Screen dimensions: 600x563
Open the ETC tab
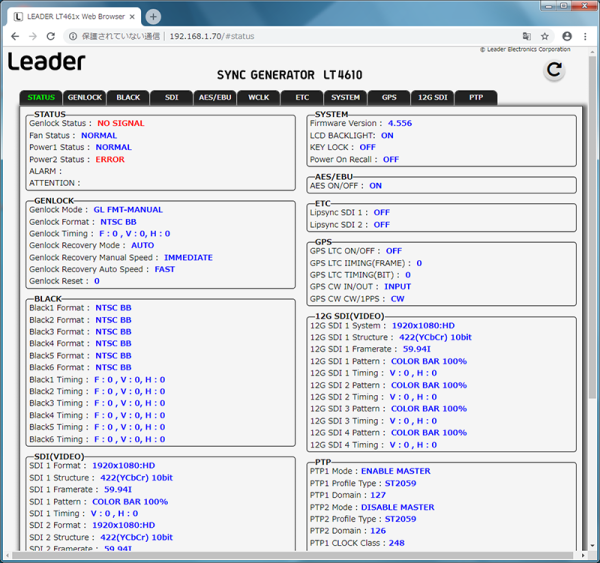coord(302,98)
